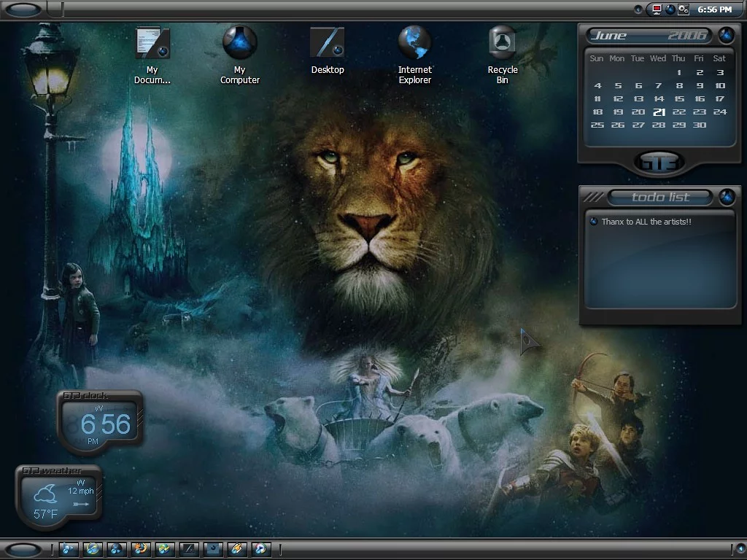Image resolution: width=747 pixels, height=560 pixels.
Task: Click the red monitor icon in system tray
Action: click(x=657, y=9)
